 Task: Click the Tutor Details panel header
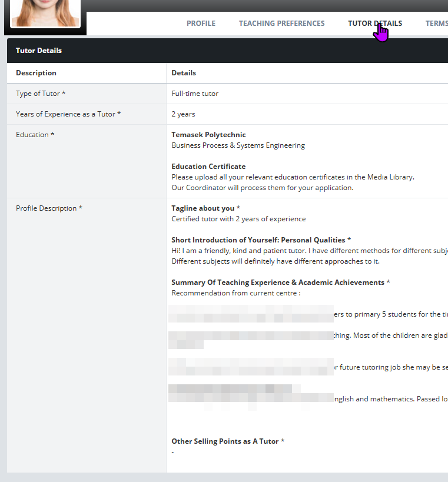click(39, 51)
